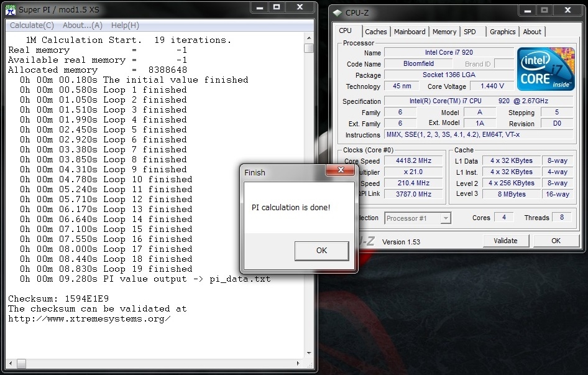Click the 'Loop 19 finished' line

point(106,269)
